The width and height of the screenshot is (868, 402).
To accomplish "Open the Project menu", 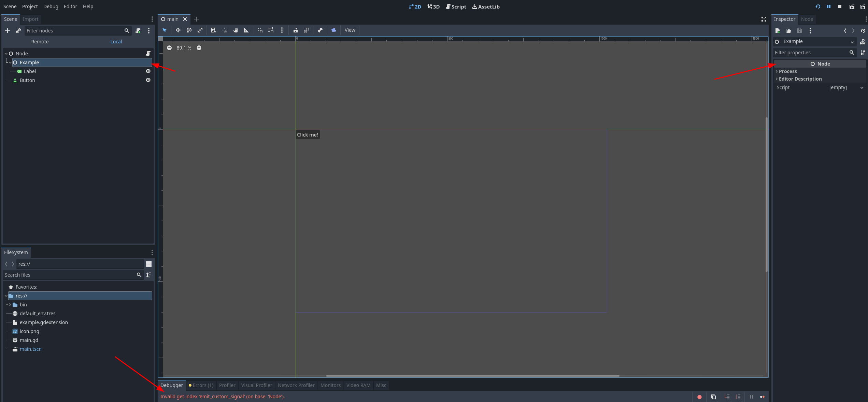I will tap(30, 6).
